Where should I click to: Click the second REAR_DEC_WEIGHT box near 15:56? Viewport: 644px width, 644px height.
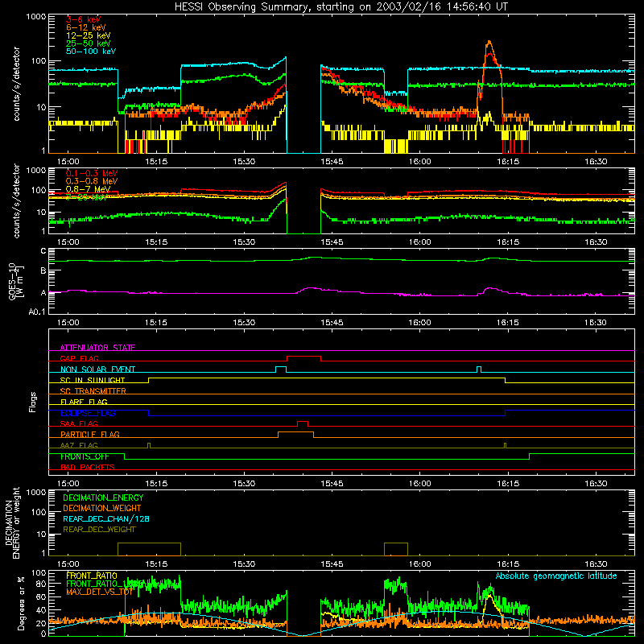click(x=396, y=549)
